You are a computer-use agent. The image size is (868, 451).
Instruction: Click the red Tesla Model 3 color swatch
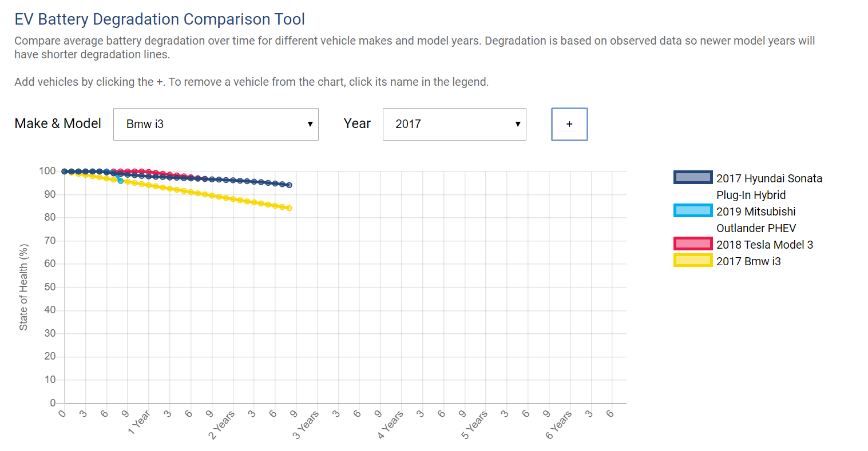[693, 244]
